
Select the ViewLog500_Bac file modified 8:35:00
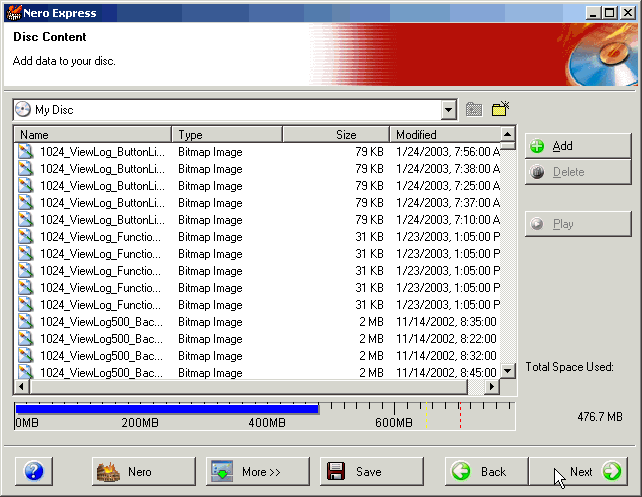point(258,322)
